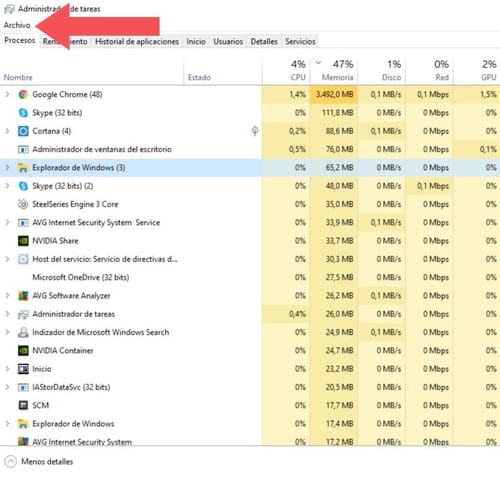The width and height of the screenshot is (500, 477).
Task: Click the Skype (32 bits) (2) icon
Action: coord(23,186)
